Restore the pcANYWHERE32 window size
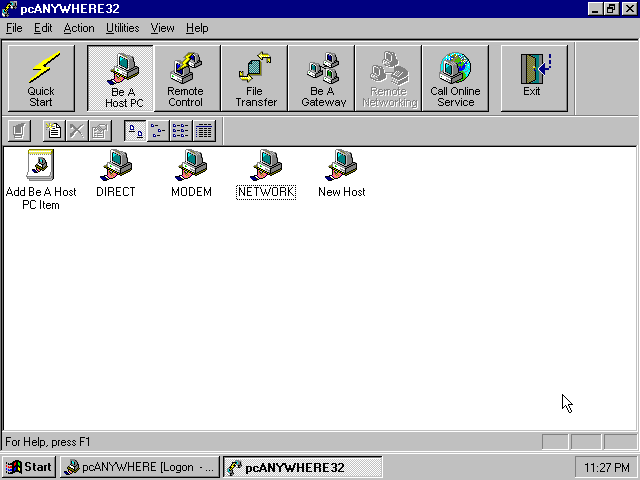Screen dimensions: 640x480 tap(611, 9)
